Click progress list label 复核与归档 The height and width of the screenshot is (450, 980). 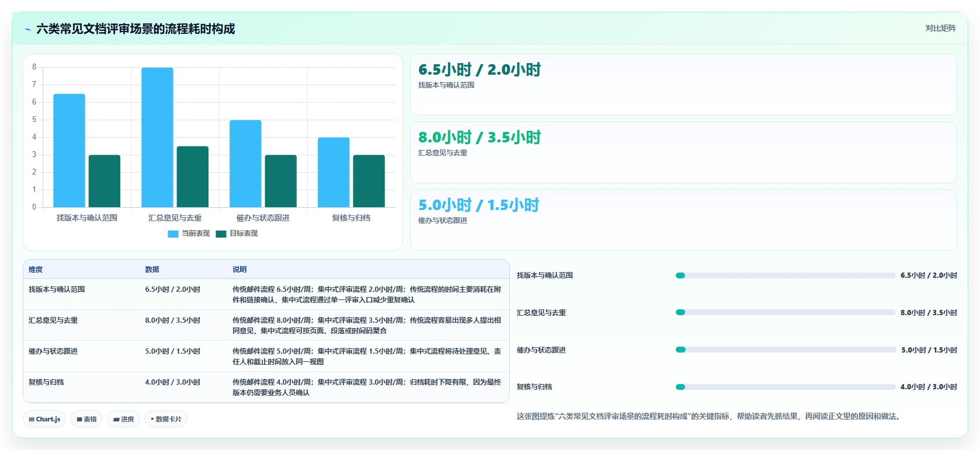coord(534,387)
